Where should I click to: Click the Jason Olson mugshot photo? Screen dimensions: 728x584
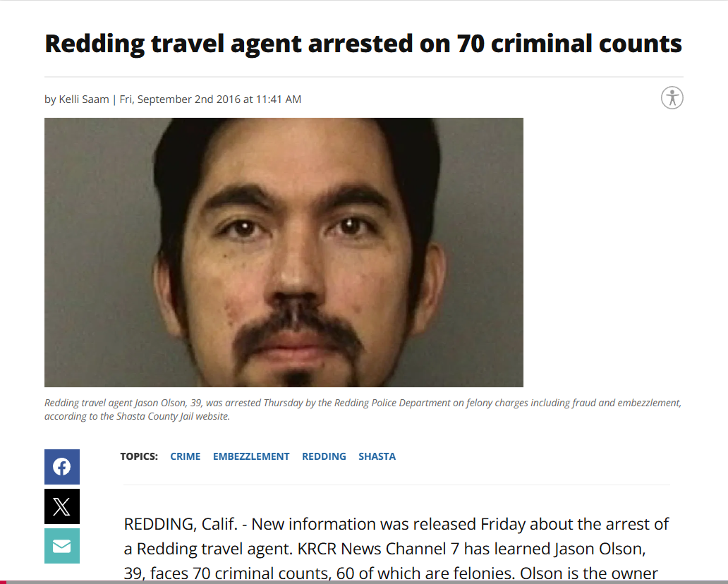[284, 252]
